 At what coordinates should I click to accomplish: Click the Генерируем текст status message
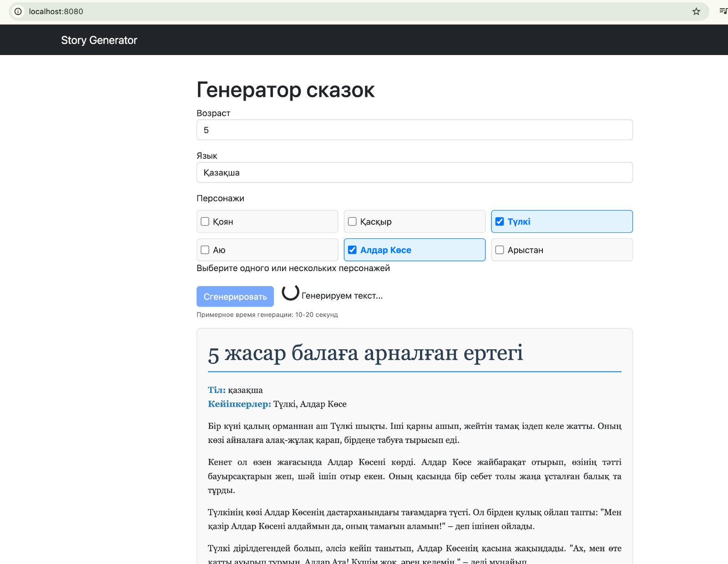(x=342, y=296)
